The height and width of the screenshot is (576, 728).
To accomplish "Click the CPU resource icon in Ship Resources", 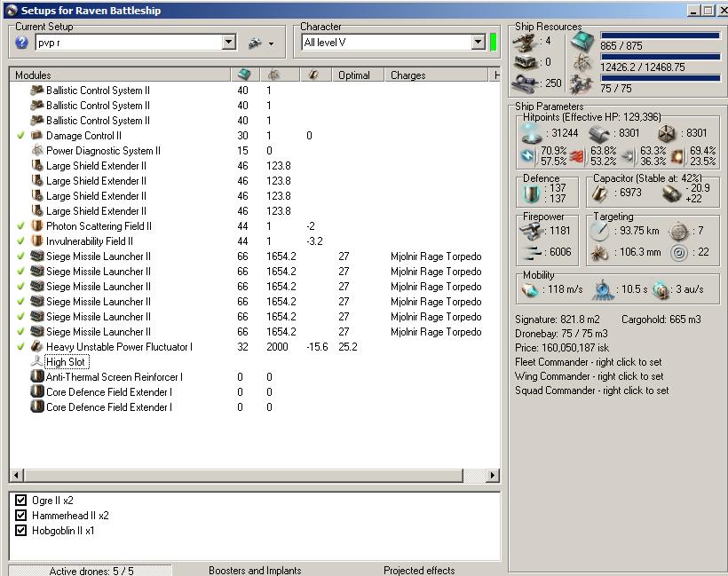I will point(583,41).
